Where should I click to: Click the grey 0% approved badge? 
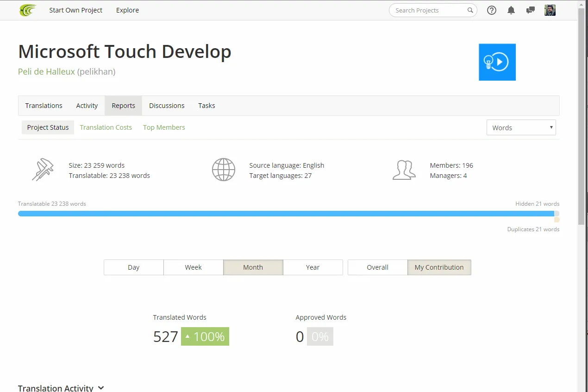click(x=320, y=336)
